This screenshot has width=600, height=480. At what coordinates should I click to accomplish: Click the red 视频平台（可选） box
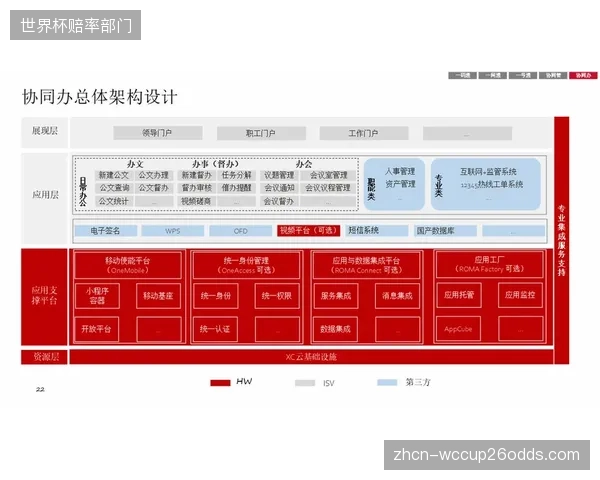click(308, 230)
